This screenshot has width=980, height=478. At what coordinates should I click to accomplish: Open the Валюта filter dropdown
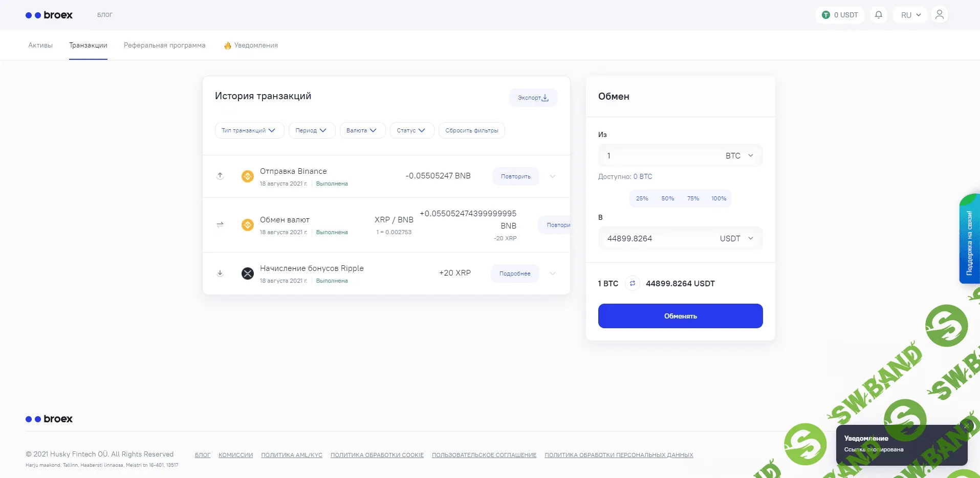[362, 130]
